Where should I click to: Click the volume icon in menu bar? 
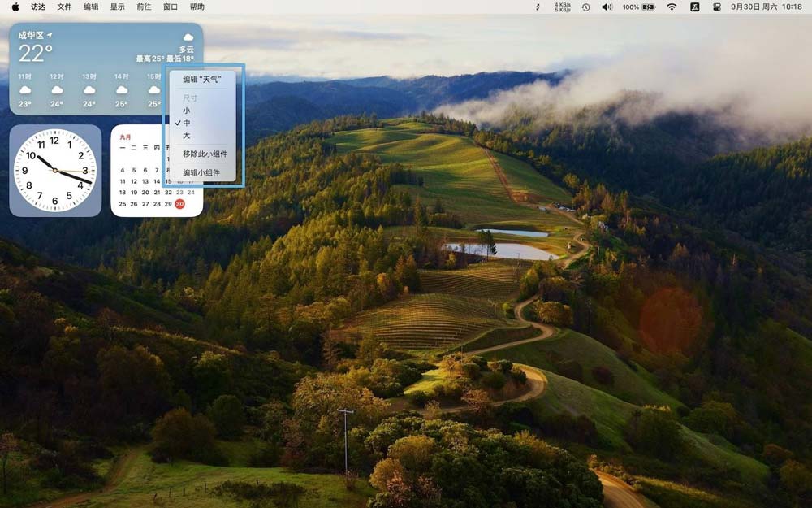[607, 8]
